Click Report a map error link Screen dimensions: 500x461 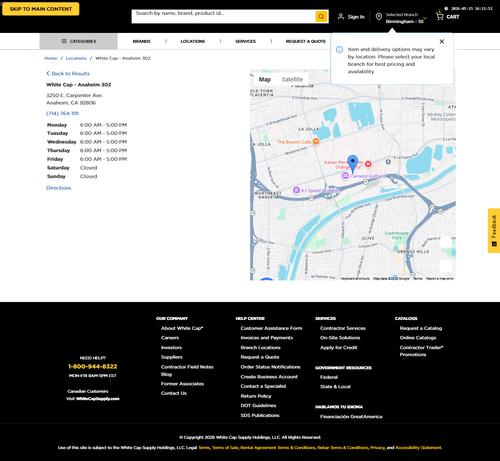click(x=440, y=279)
